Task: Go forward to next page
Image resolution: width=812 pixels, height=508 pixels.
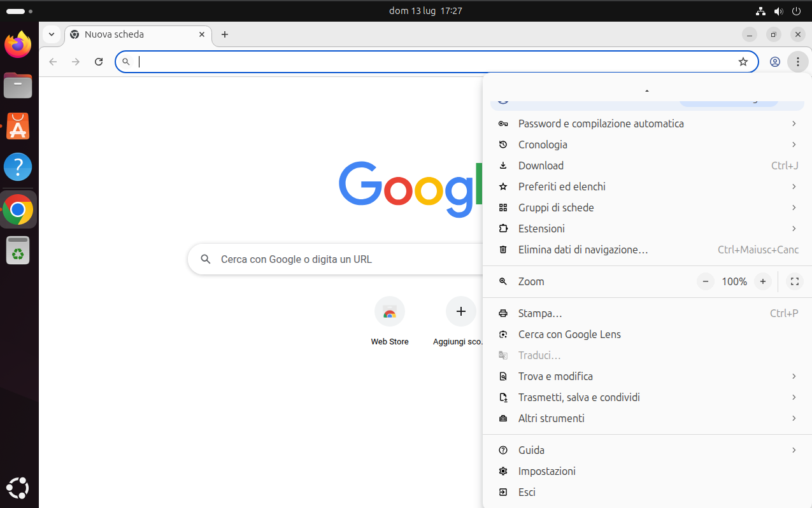Action: [76, 62]
